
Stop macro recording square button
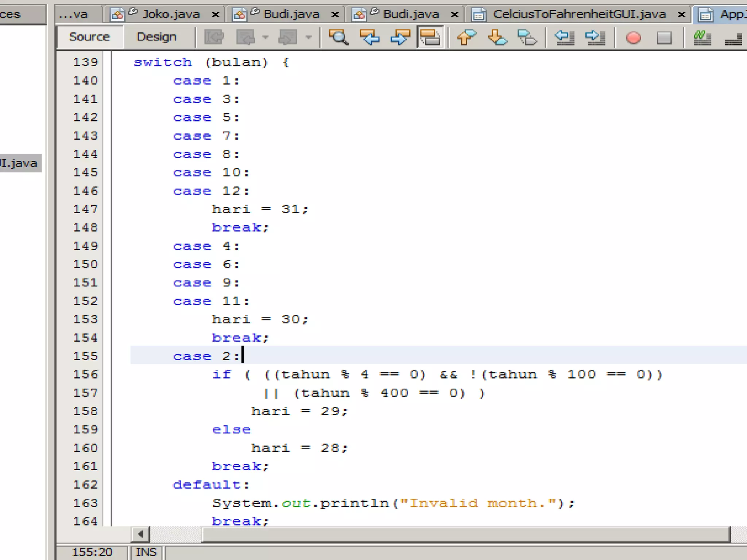[x=664, y=38]
